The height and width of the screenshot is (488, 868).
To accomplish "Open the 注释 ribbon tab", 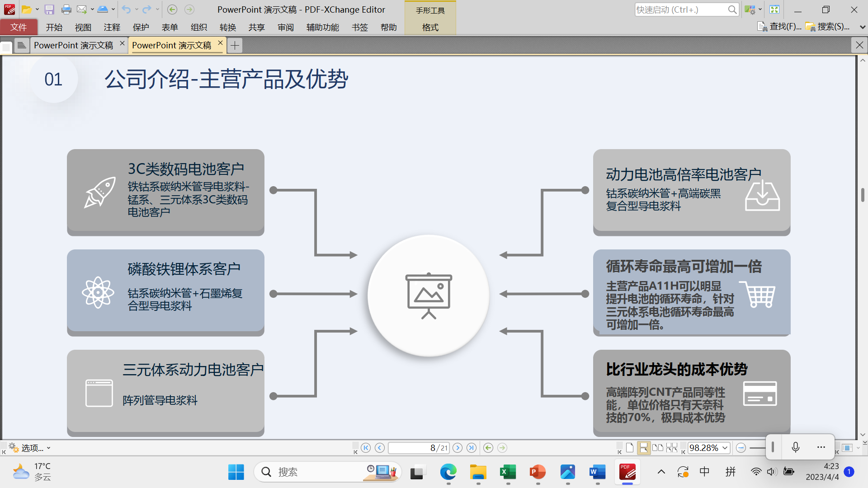I will (x=112, y=27).
